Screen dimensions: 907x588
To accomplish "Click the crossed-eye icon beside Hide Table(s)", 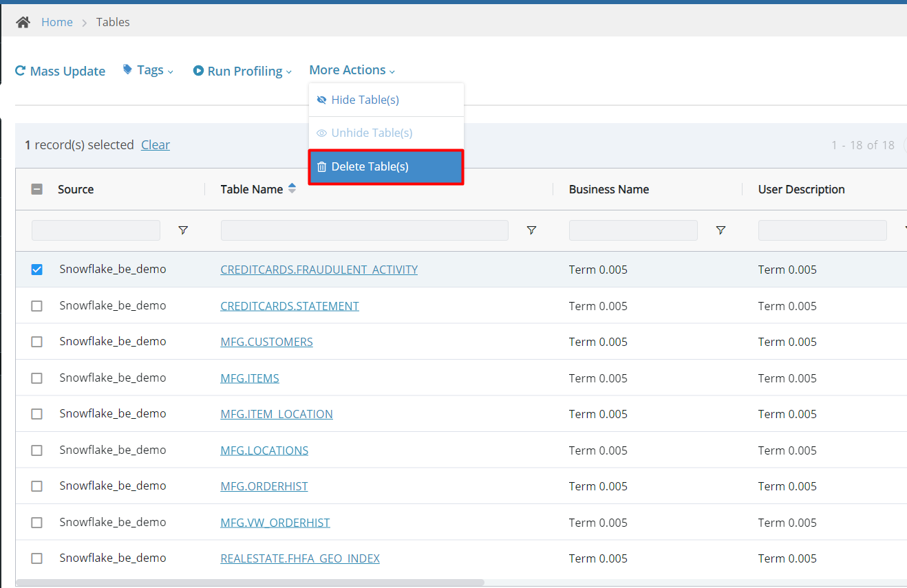I will point(321,100).
